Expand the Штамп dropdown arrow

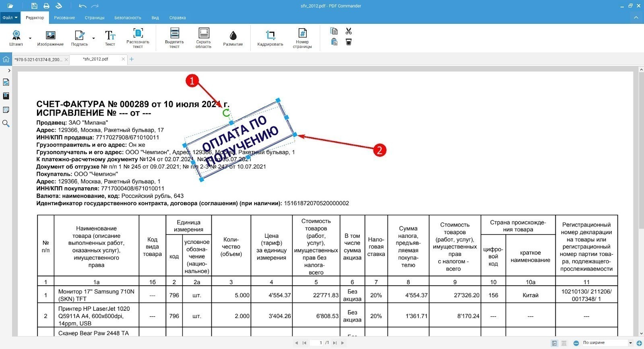click(29, 38)
